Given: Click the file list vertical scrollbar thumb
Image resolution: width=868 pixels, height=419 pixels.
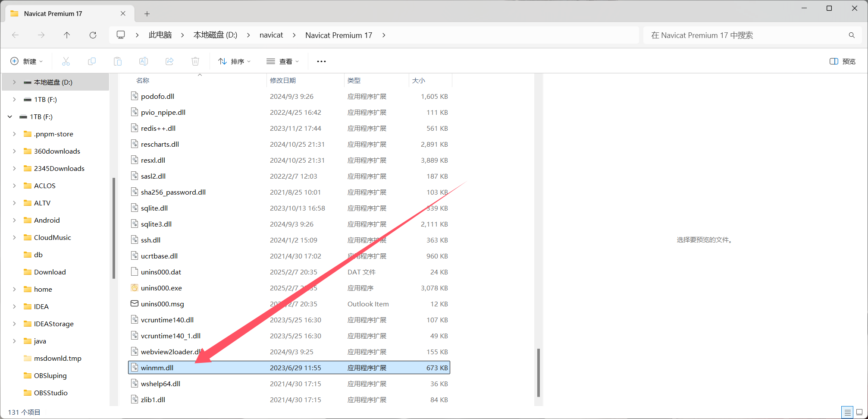Looking at the screenshot, I should [x=538, y=372].
